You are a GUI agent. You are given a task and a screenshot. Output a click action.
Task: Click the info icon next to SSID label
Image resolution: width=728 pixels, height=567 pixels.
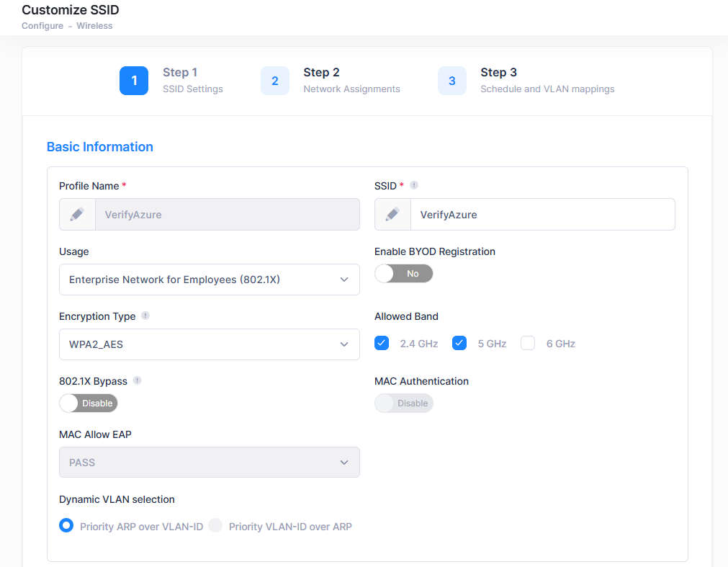coord(414,185)
